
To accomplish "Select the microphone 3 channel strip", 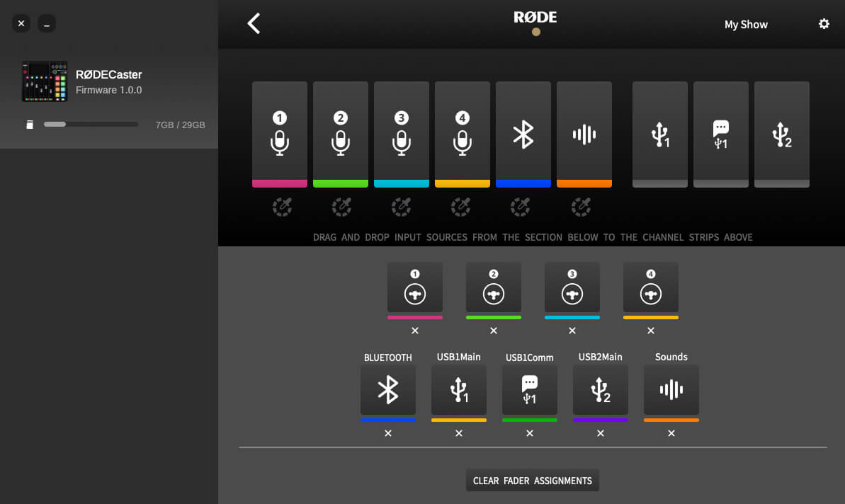I will point(402,134).
